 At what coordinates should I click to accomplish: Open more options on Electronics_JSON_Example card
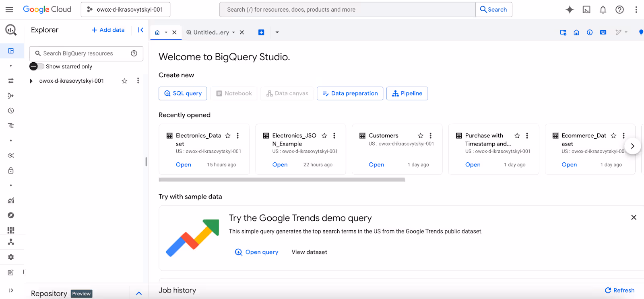pyautogui.click(x=334, y=135)
